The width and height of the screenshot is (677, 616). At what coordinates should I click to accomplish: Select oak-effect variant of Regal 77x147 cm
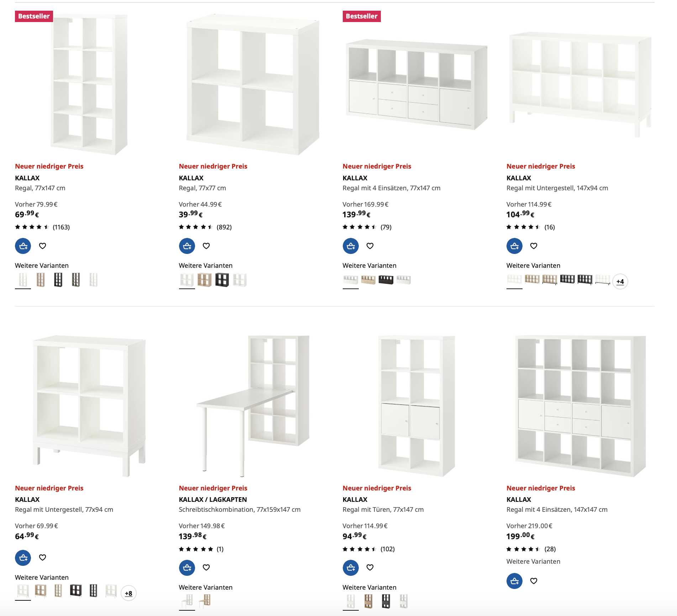41,280
